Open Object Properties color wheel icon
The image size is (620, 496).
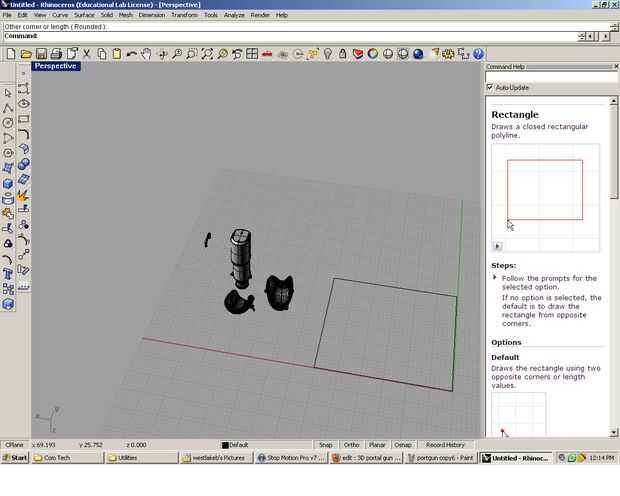click(372, 54)
